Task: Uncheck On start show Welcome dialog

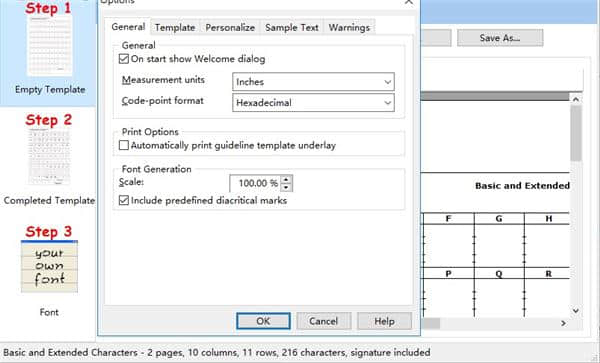Action: (x=124, y=59)
